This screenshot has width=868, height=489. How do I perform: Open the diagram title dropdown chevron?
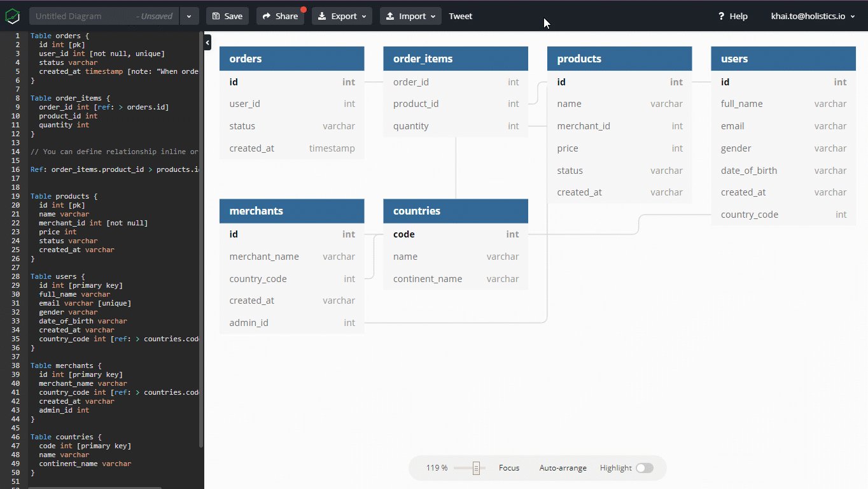(189, 16)
